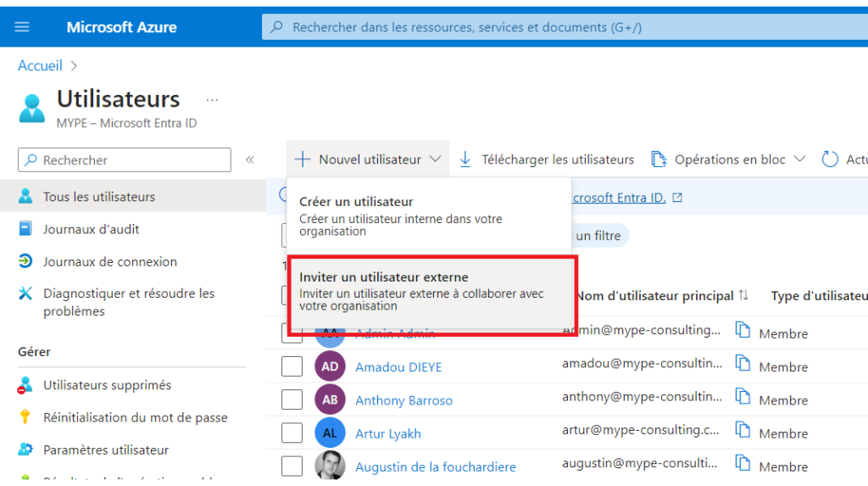Click the Opérations en bloc document icon
868x486 pixels.
pyautogui.click(x=658, y=159)
